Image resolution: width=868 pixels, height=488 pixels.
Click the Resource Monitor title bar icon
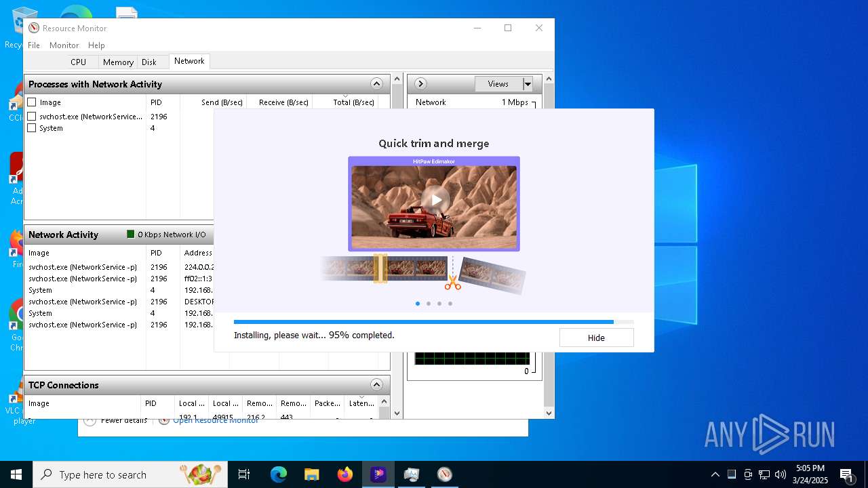pos(34,28)
